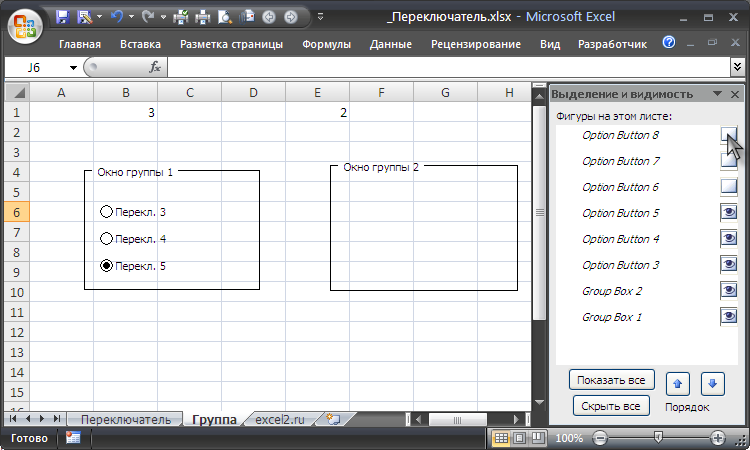Open Print Preview from Quick Access toolbar
The image size is (750, 450).
[x=225, y=17]
